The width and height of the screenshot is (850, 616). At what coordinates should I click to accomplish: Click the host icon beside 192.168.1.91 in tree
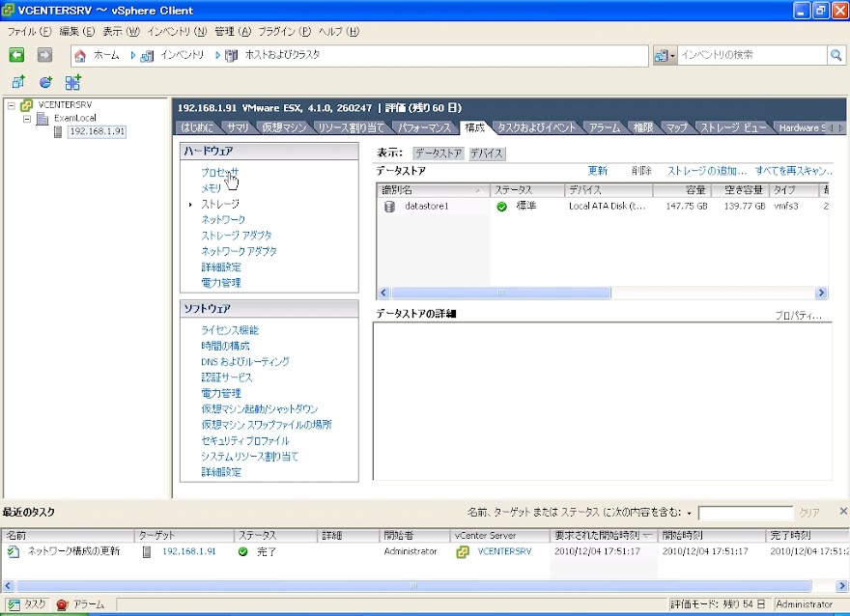58,131
